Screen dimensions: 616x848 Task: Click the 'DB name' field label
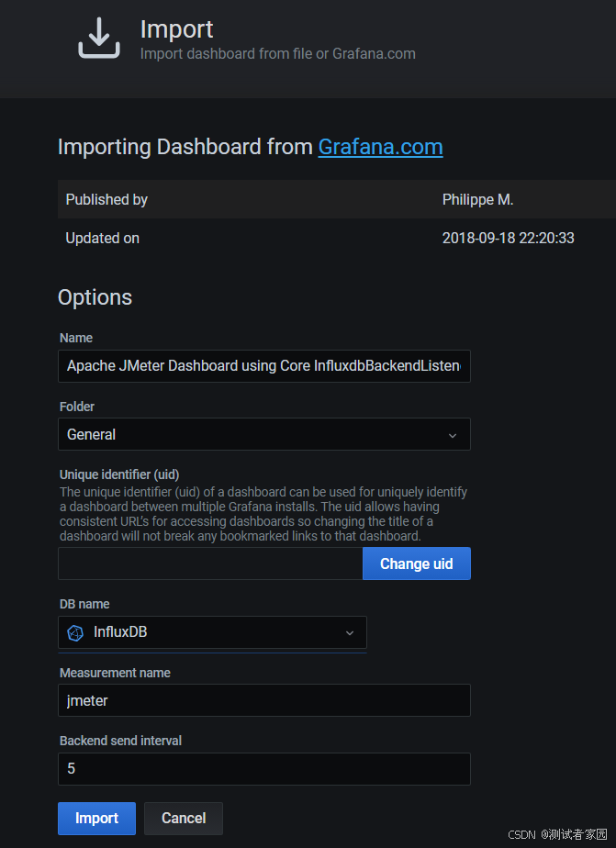(84, 604)
